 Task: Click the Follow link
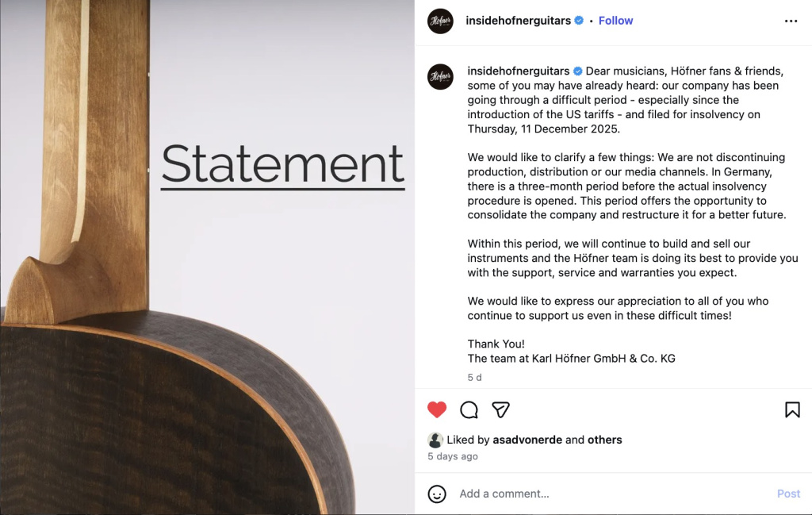[x=615, y=21]
